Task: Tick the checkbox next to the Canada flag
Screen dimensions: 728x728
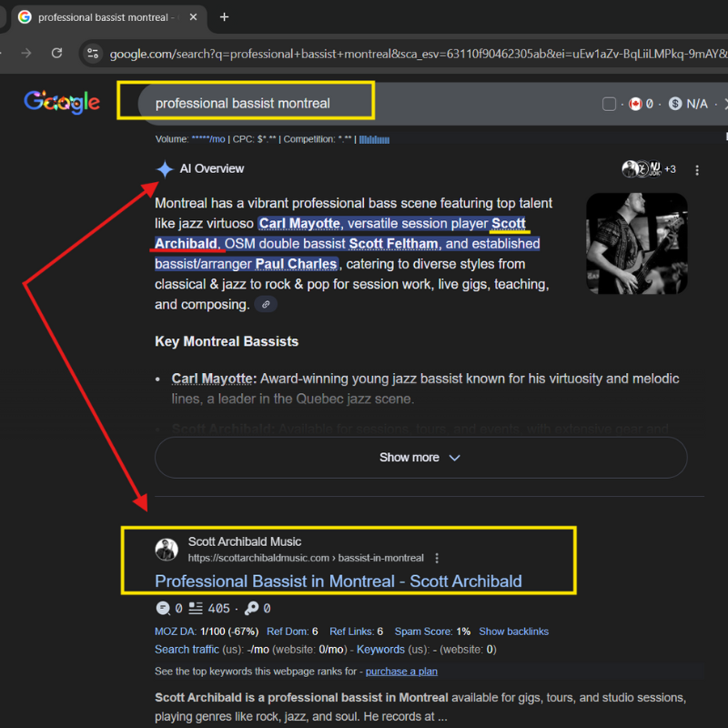Action: pos(610,104)
